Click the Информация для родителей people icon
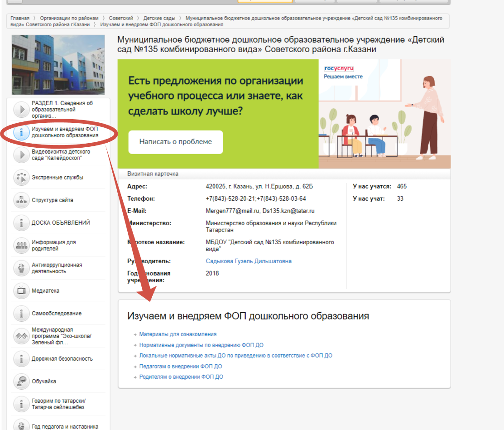Image resolution: width=504 pixels, height=430 pixels. click(21, 246)
